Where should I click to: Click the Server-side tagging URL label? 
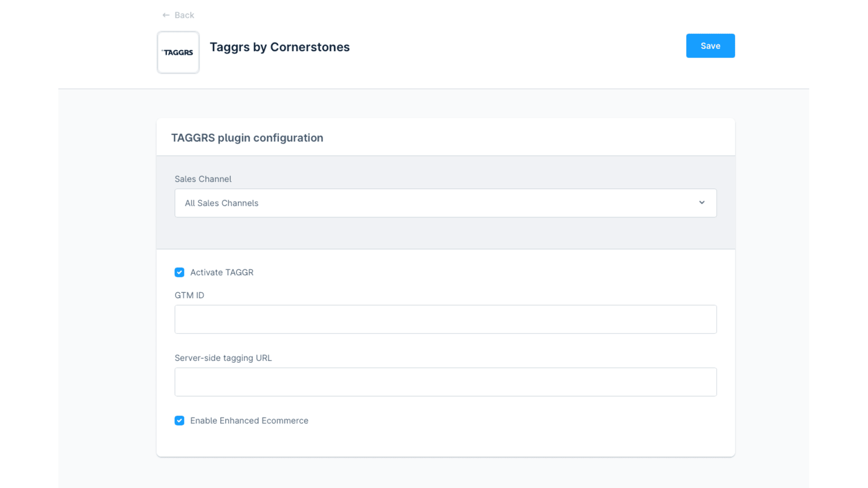click(x=223, y=358)
